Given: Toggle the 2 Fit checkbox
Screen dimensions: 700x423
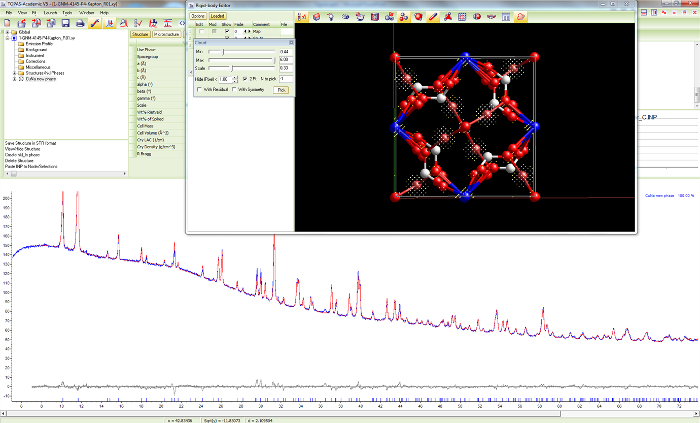Looking at the screenshot, I should click(x=243, y=78).
